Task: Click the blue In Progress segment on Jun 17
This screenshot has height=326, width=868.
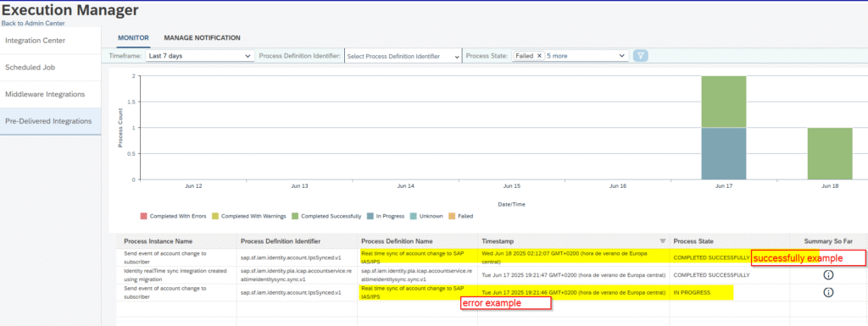Action: pyautogui.click(x=724, y=153)
